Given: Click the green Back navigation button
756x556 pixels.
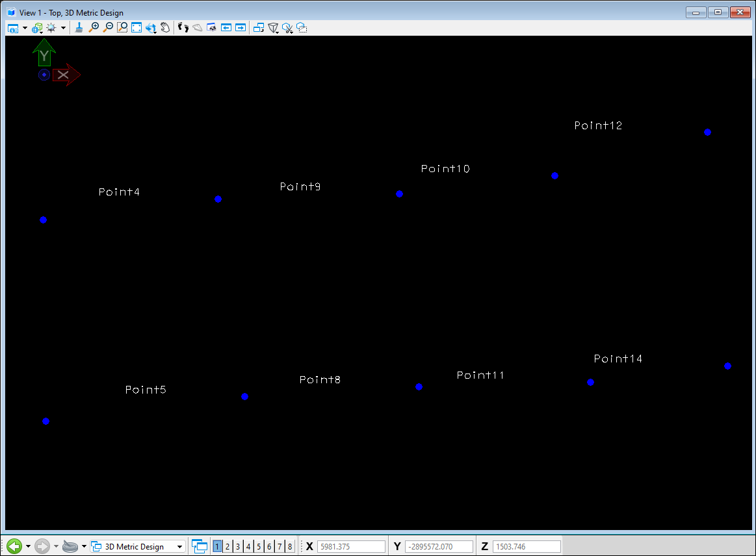Looking at the screenshot, I should 14,547.
